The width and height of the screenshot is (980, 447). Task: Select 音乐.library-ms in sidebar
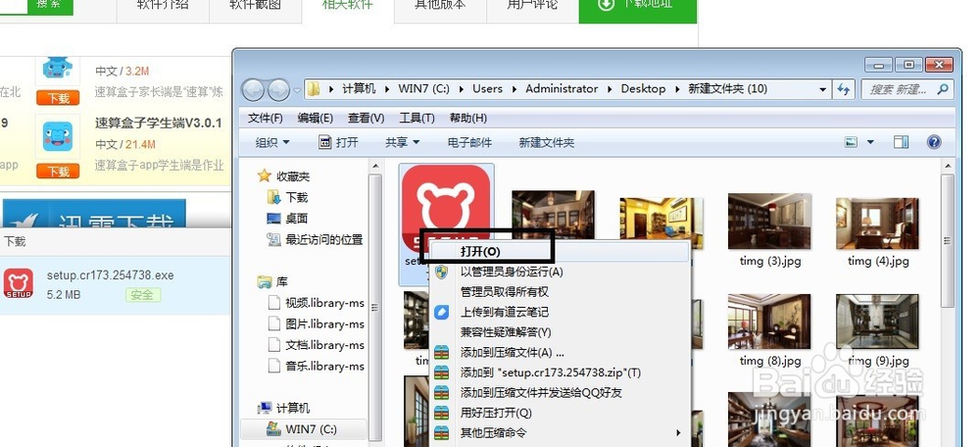point(324,367)
